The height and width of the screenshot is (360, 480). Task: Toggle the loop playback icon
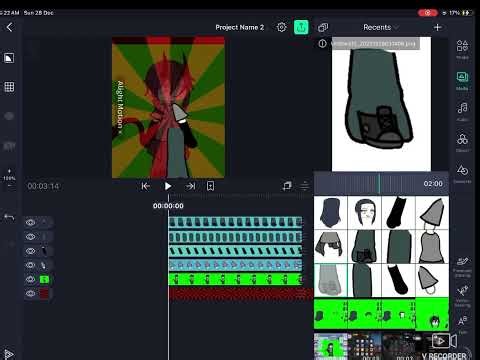coord(287,186)
